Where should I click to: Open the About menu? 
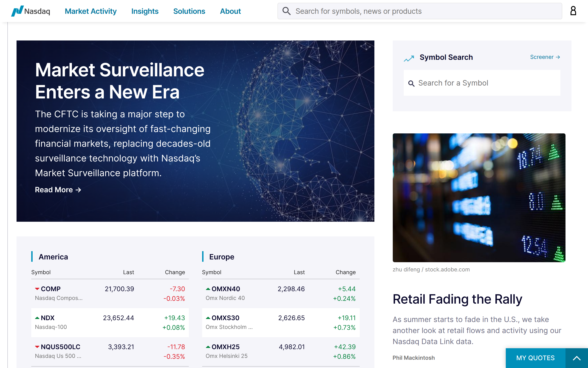(x=230, y=11)
